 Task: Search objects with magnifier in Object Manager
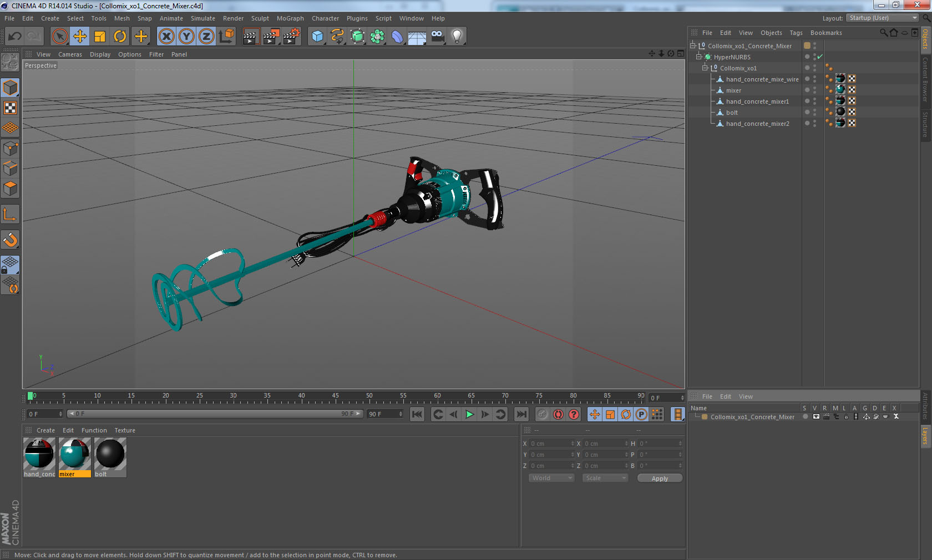click(884, 33)
